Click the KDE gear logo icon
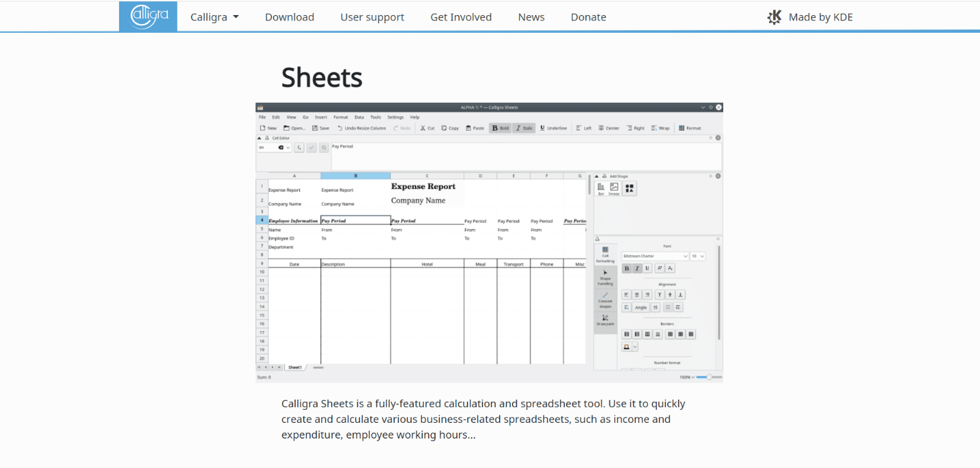 (775, 17)
